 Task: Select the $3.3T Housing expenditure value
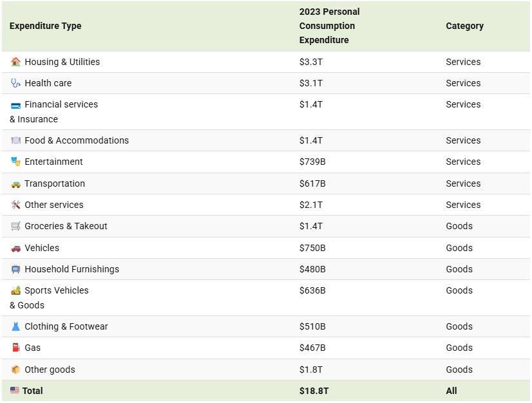[311, 62]
